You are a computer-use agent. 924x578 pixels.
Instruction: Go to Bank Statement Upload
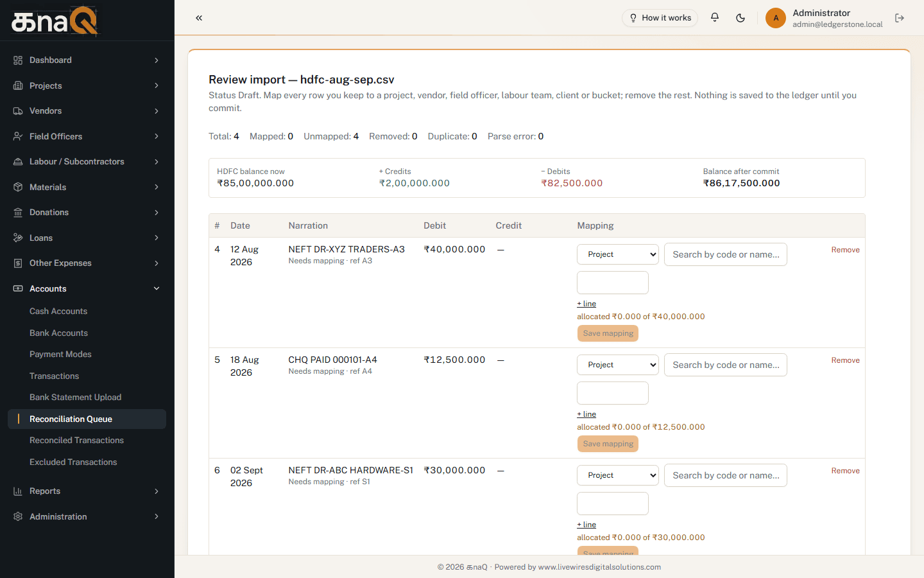pos(75,398)
